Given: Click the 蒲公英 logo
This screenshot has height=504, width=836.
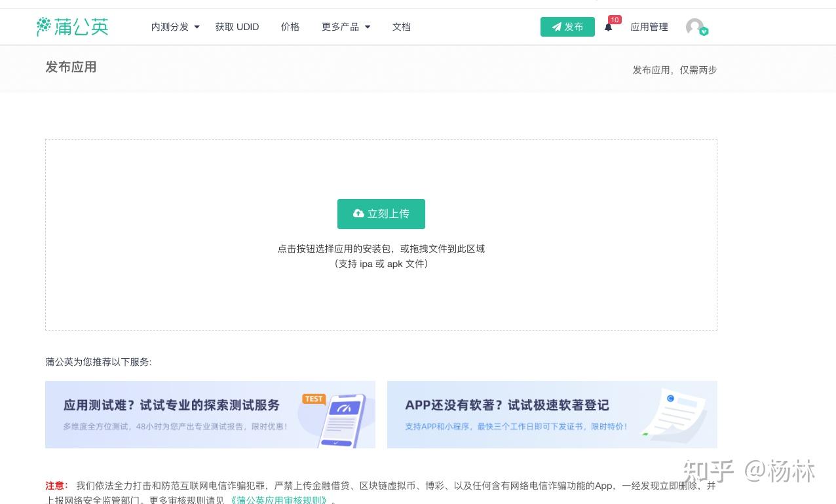Looking at the screenshot, I should (x=72, y=27).
